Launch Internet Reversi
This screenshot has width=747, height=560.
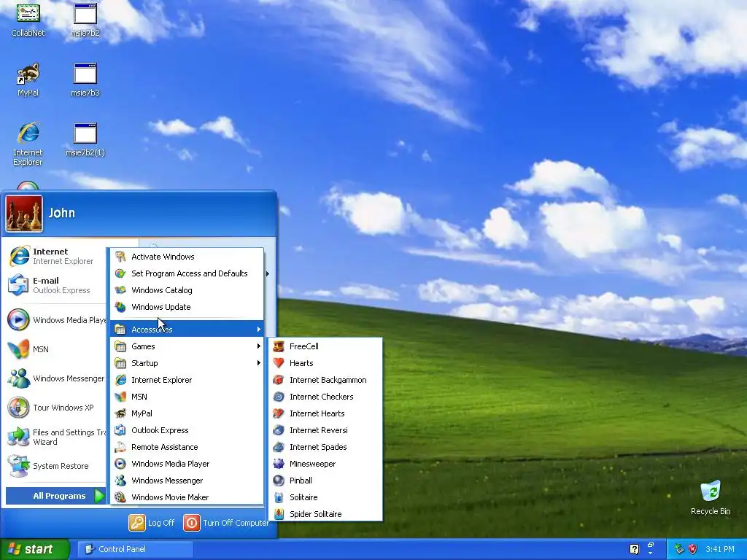click(x=325, y=430)
